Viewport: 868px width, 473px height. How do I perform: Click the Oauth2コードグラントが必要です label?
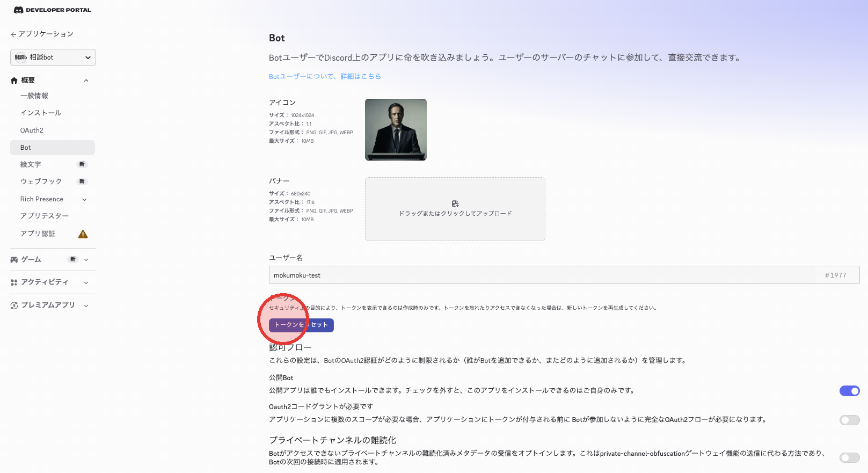coord(321,407)
